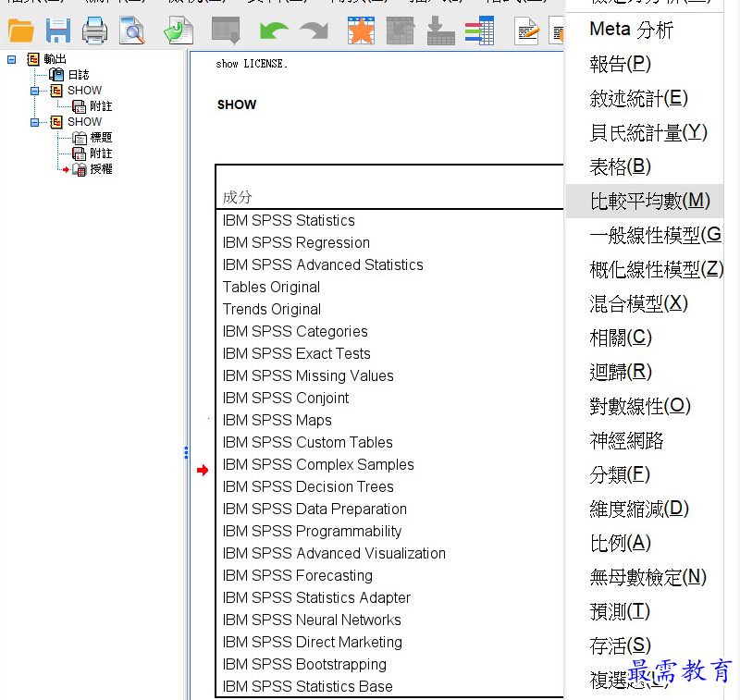The width and height of the screenshot is (740, 700).
Task: Open file with the folder icon
Action: (x=20, y=31)
